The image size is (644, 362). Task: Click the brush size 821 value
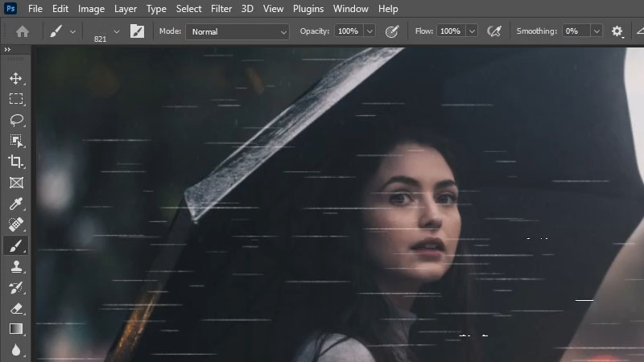point(100,39)
